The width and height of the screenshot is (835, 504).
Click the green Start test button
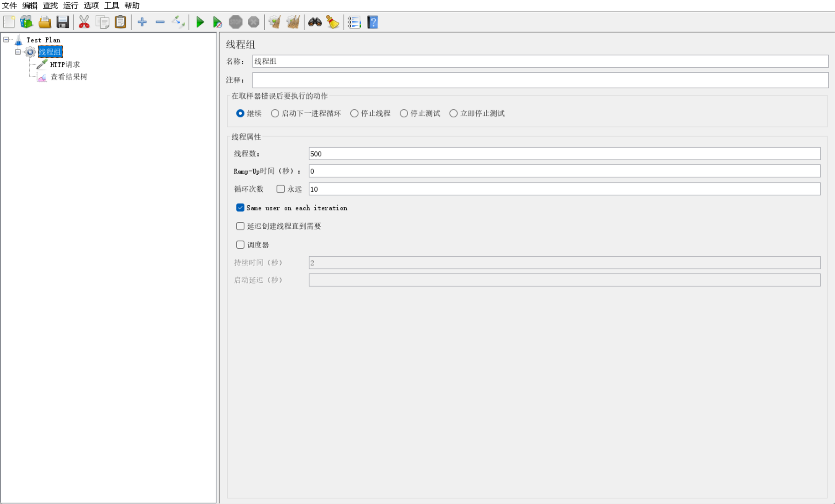pos(200,22)
